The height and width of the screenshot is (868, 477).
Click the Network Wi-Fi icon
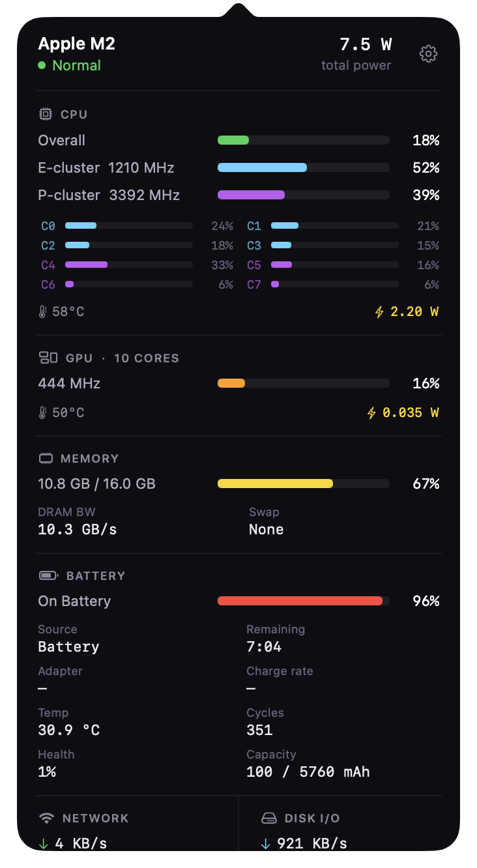click(x=46, y=818)
